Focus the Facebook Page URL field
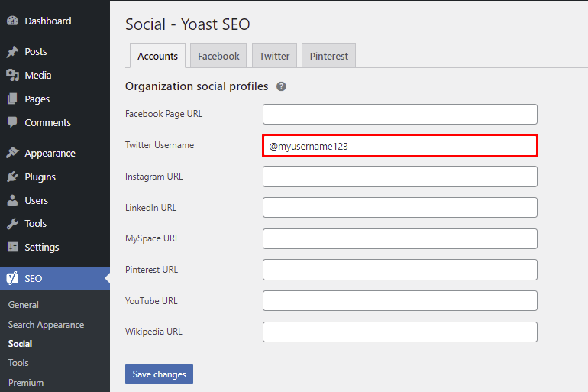 (399, 115)
